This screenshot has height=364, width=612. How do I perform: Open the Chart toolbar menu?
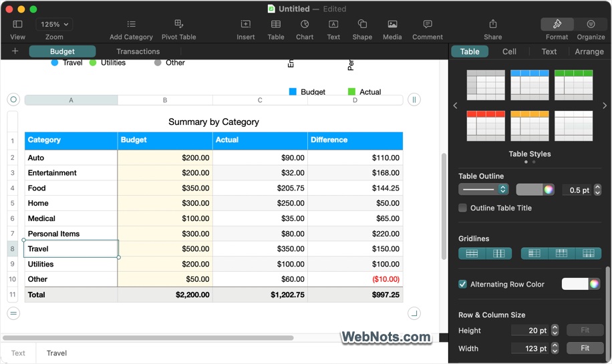pos(305,24)
